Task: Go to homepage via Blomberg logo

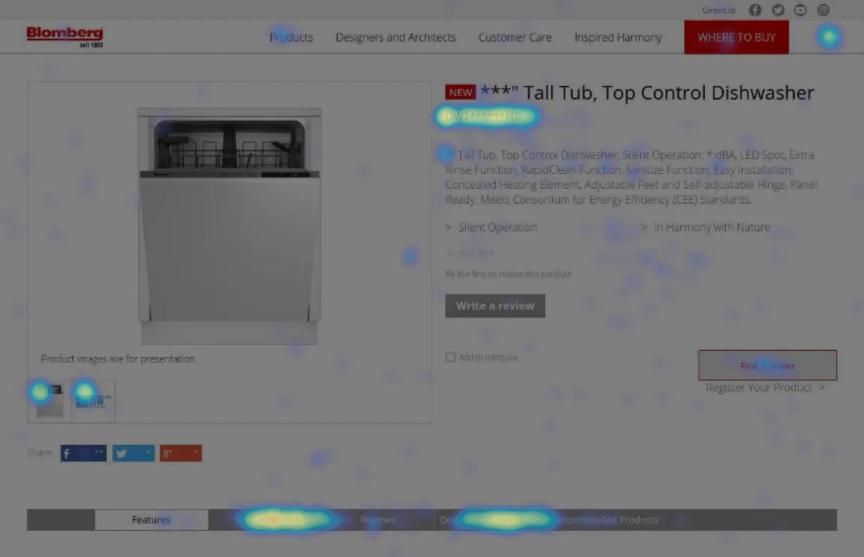Action: [x=65, y=36]
